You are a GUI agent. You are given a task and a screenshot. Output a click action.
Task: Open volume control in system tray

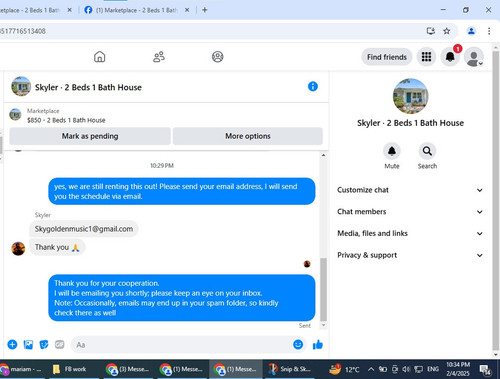(x=406, y=369)
